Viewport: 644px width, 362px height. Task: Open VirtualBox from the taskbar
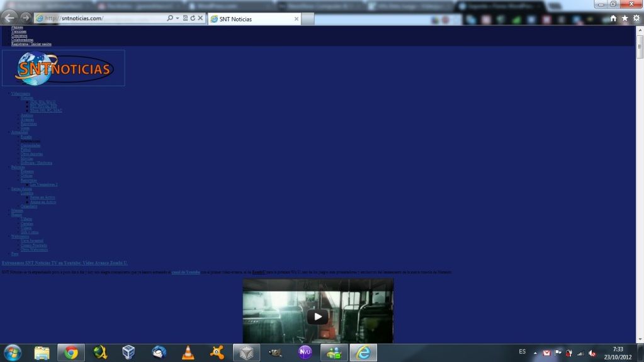[129, 353]
